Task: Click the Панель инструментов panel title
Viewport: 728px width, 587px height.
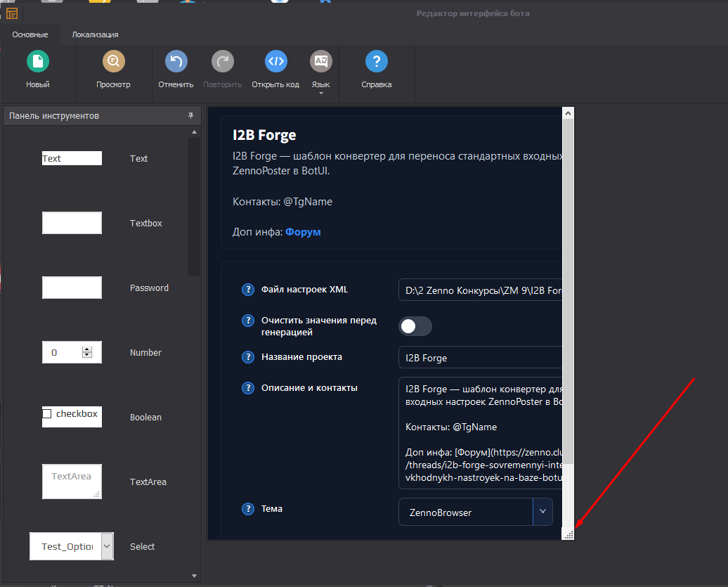Action: point(54,115)
